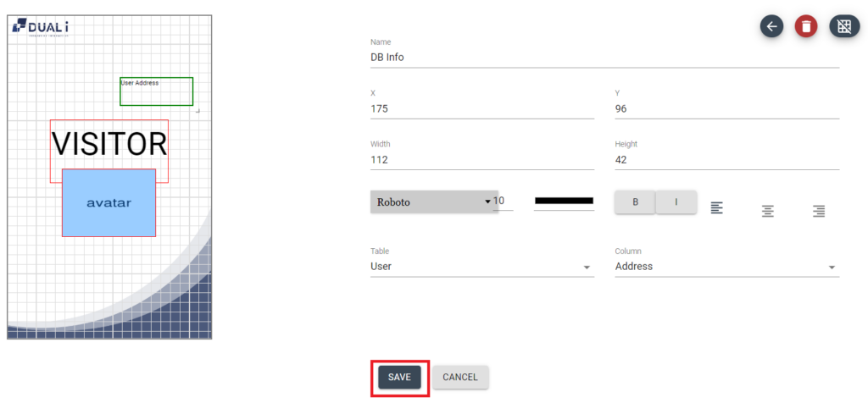Expand the Column dropdown showing Address

pos(726,267)
